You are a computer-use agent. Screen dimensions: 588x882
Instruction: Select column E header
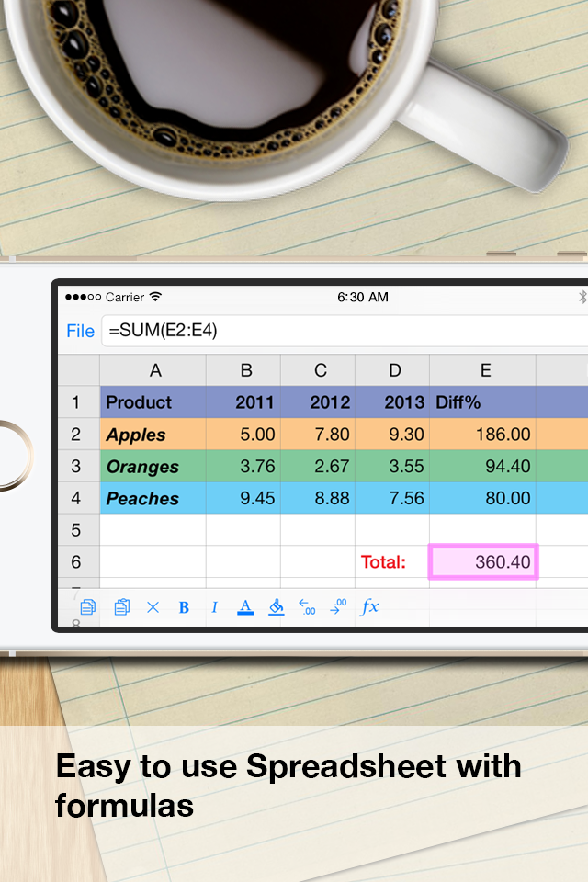[482, 370]
